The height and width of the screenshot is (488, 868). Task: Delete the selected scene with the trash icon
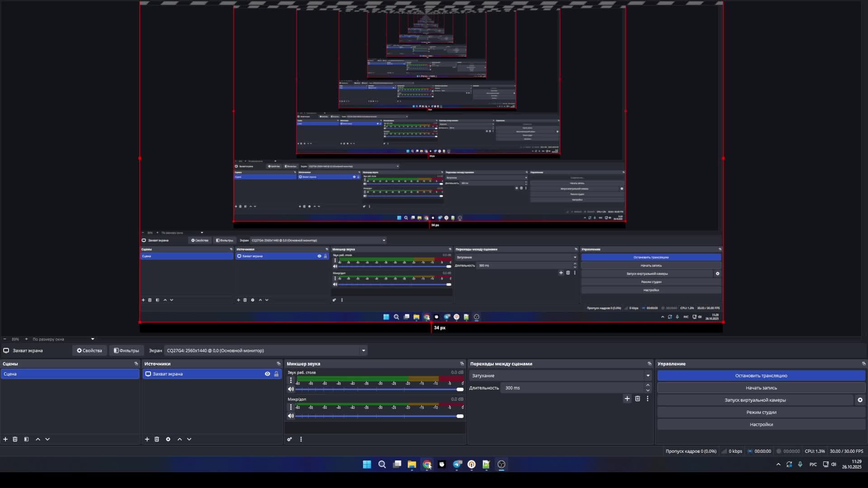pos(15,439)
